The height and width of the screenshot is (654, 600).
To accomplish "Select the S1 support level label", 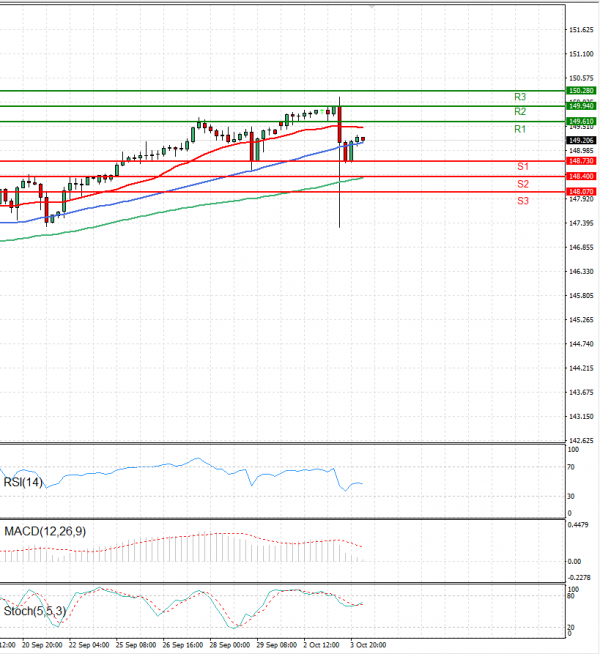I will click(x=523, y=165).
